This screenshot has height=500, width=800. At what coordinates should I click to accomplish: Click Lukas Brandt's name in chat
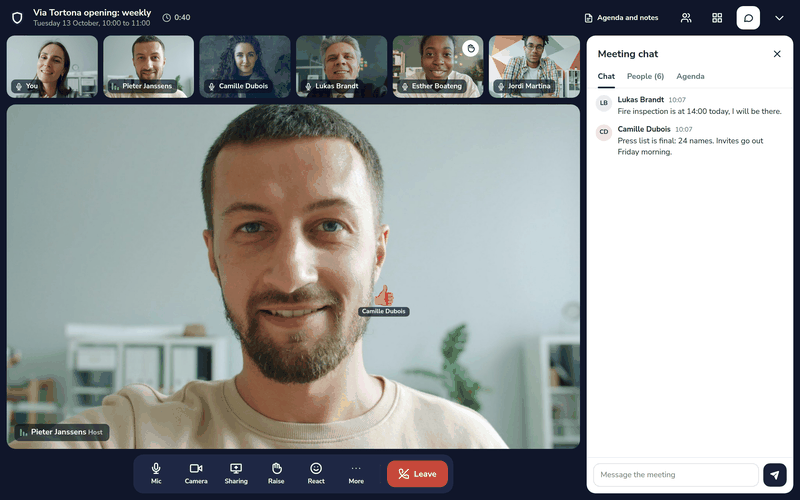click(640, 99)
